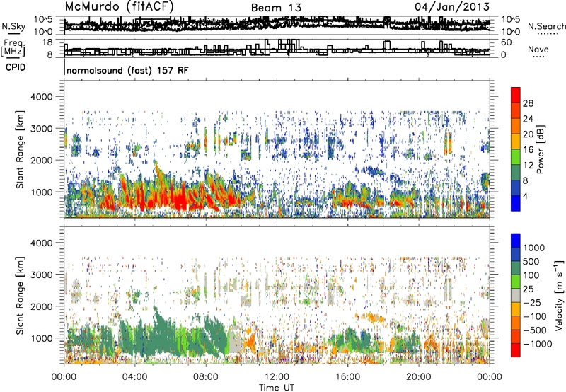Viewport: 566px width, 392px height.
Task: Click the left '10^5' noise axis value
Action: 43,19
